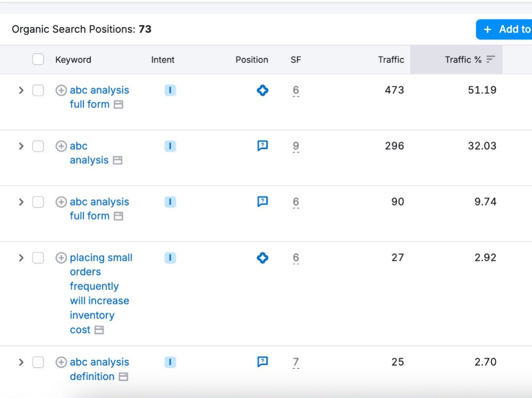The height and width of the screenshot is (398, 532).
Task: Sort by Intent column header
Action: (163, 60)
